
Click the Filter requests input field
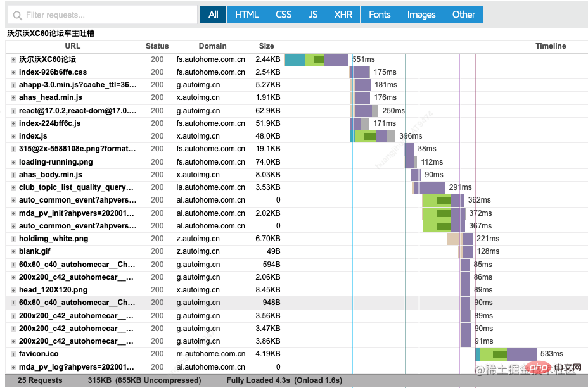[x=103, y=15]
